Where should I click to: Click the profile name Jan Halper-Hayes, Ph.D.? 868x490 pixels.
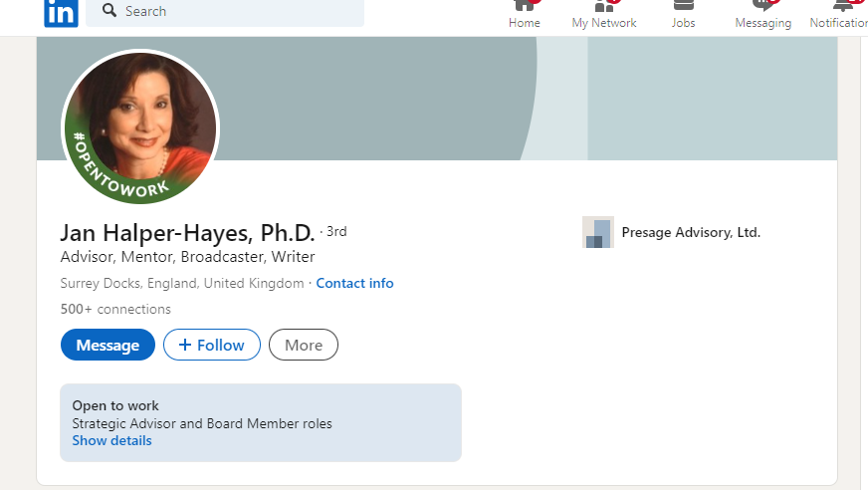[x=187, y=233]
